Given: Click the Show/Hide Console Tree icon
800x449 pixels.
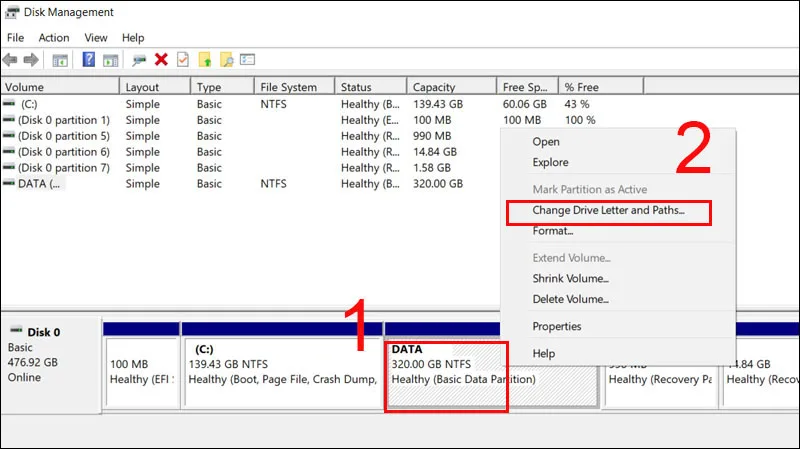Looking at the screenshot, I should point(60,60).
